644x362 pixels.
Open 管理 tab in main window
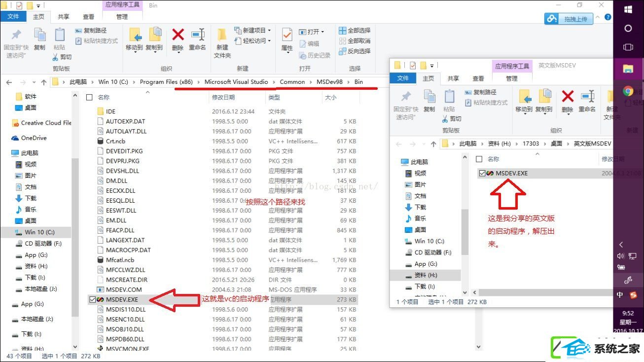122,16
